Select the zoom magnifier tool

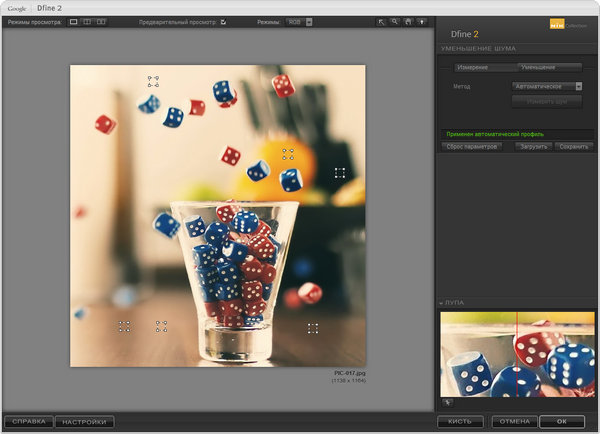pos(395,21)
